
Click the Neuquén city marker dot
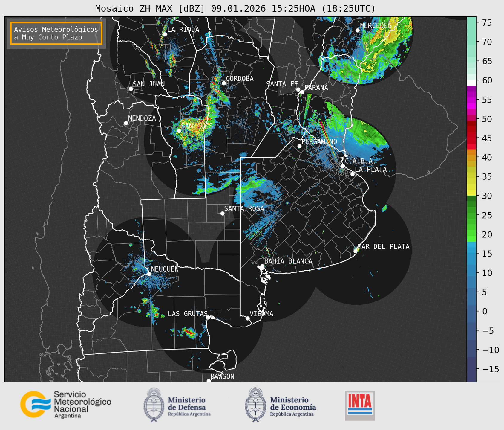149,274
